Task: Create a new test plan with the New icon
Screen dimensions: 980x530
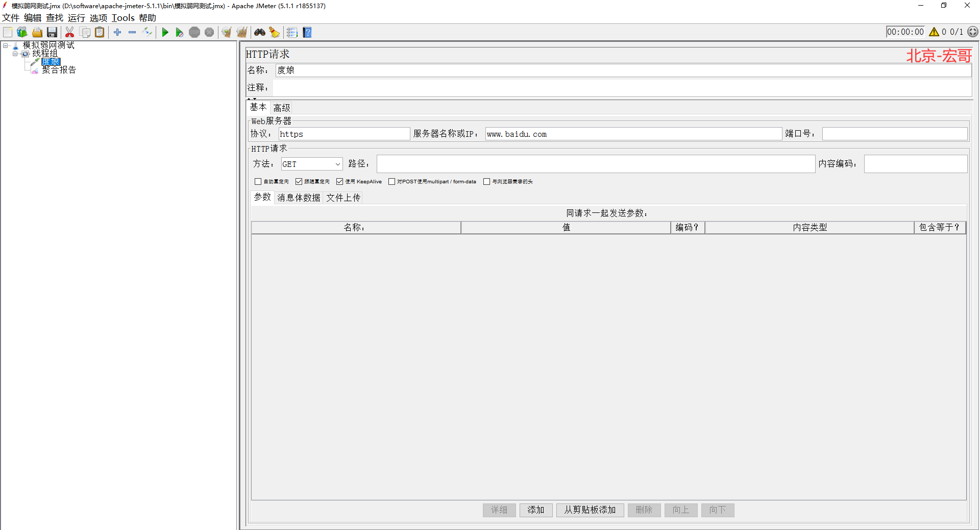Action: click(x=8, y=32)
